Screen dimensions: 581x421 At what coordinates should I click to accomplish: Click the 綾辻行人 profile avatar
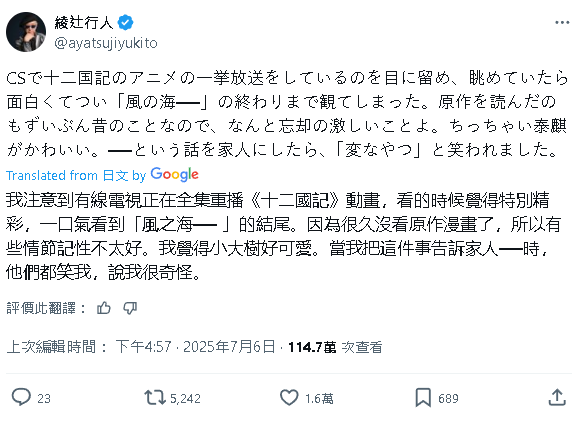(x=26, y=32)
